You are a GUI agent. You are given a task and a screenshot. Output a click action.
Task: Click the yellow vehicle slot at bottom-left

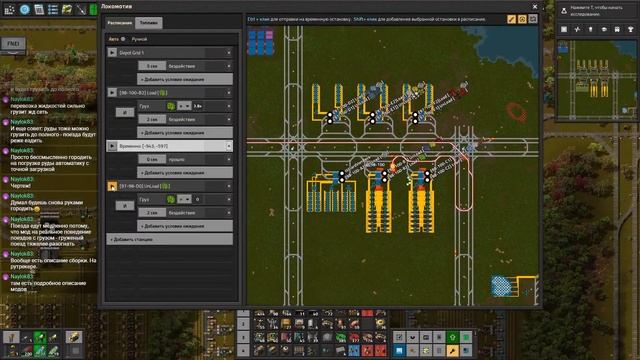click(73, 337)
